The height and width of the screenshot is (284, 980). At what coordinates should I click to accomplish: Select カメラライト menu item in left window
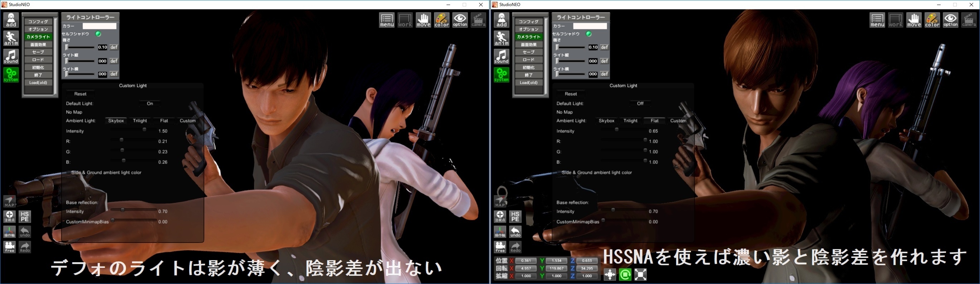pyautogui.click(x=38, y=37)
